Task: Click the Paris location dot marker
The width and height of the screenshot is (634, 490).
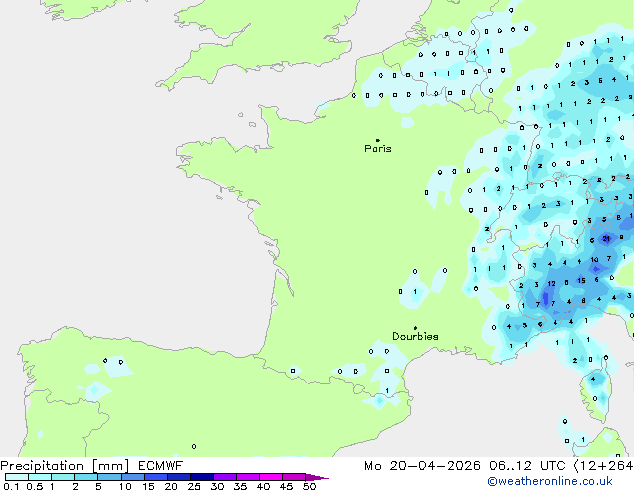Action: point(378,140)
